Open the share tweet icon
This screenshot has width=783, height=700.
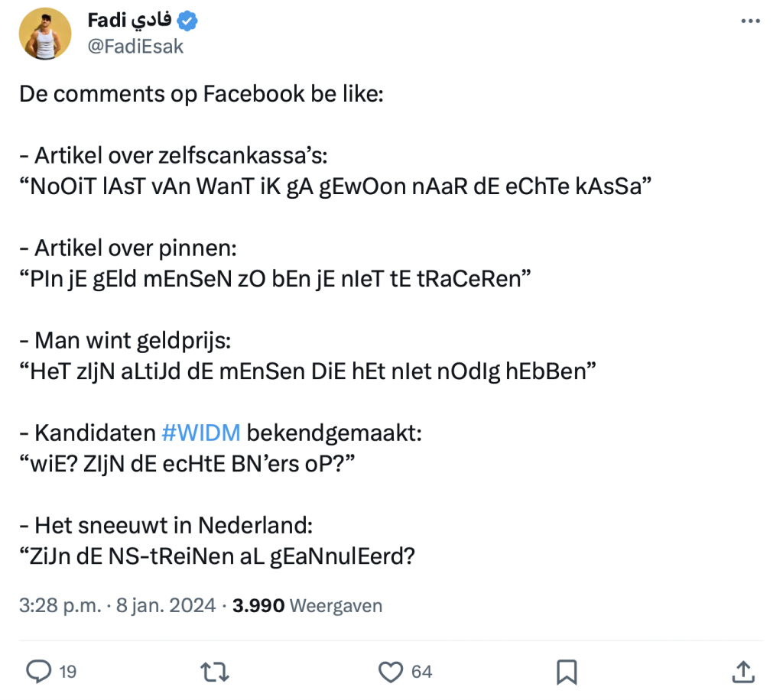pyautogui.click(x=742, y=672)
